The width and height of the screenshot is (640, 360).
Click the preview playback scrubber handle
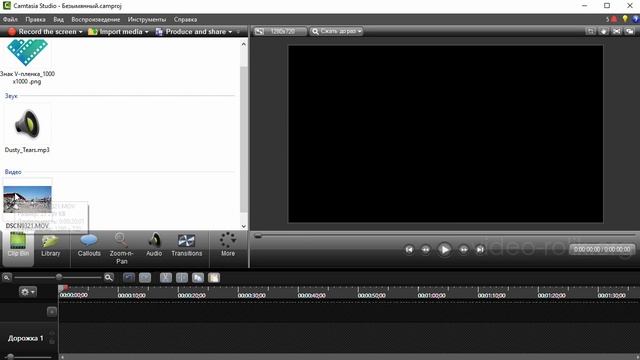coord(258,236)
